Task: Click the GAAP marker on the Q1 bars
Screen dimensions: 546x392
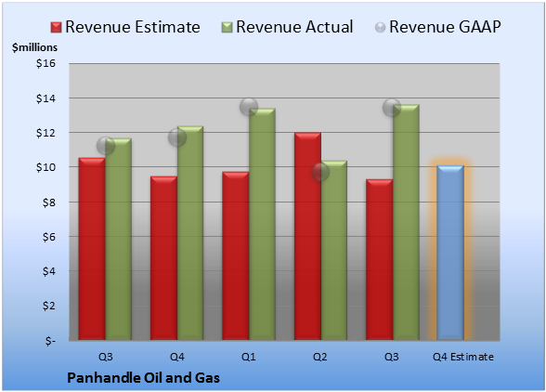Action: (x=249, y=107)
